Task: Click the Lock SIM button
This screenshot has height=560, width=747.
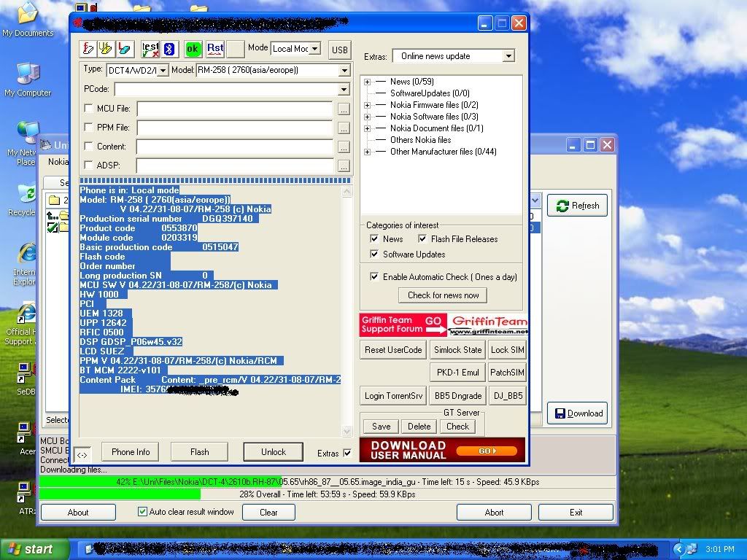Action: click(508, 350)
